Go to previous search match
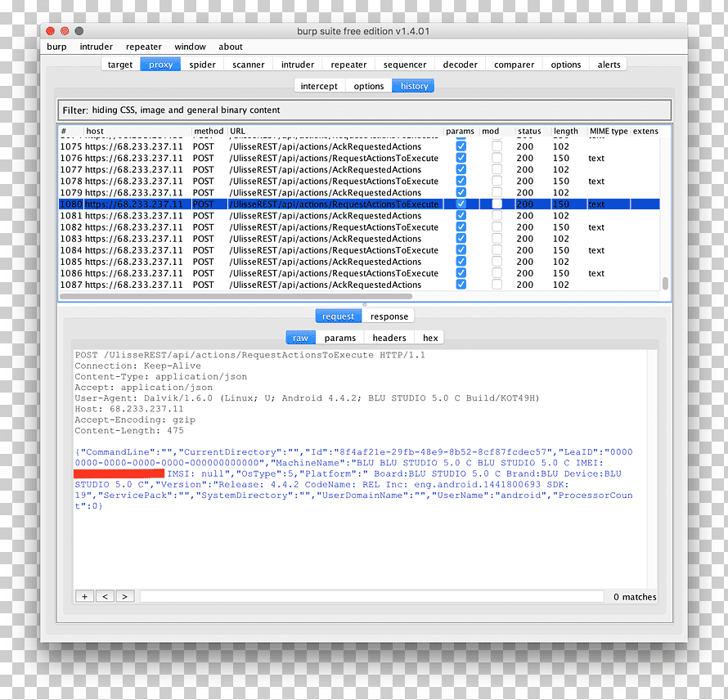The width and height of the screenshot is (728, 700). [x=105, y=596]
